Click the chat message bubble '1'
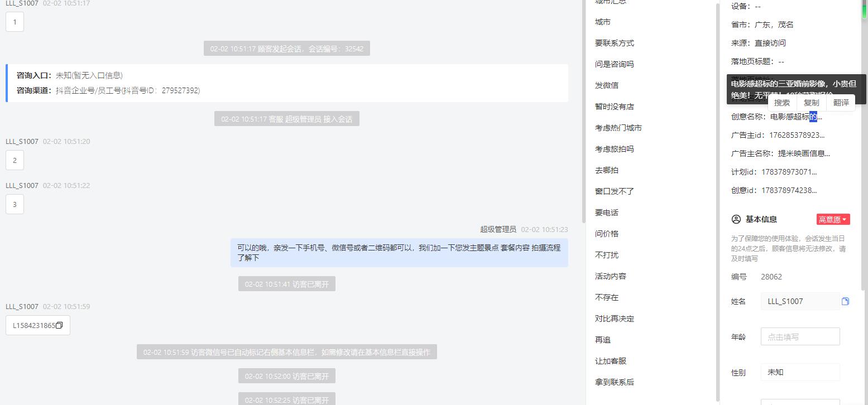This screenshot has height=405, width=868. pos(15,22)
